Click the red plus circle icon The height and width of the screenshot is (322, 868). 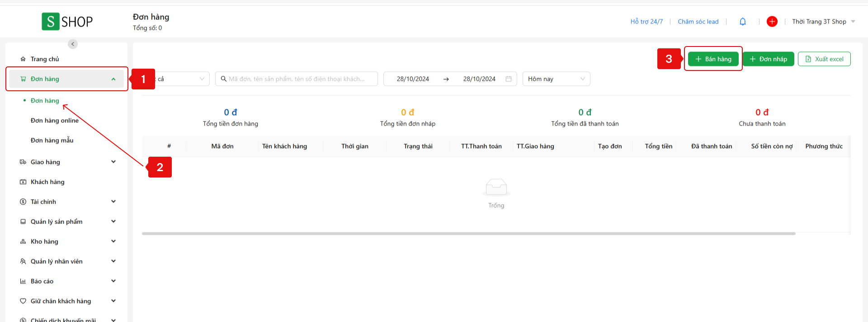[x=772, y=21]
